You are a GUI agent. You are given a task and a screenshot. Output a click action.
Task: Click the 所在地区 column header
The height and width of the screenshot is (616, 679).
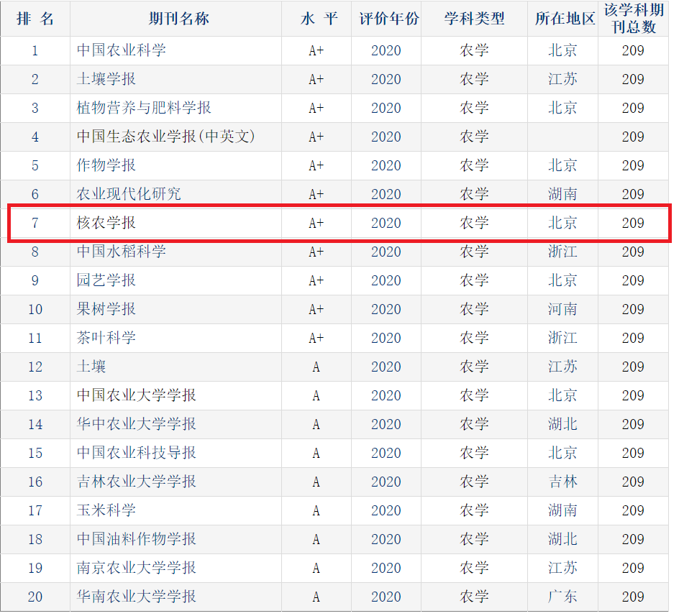(565, 19)
